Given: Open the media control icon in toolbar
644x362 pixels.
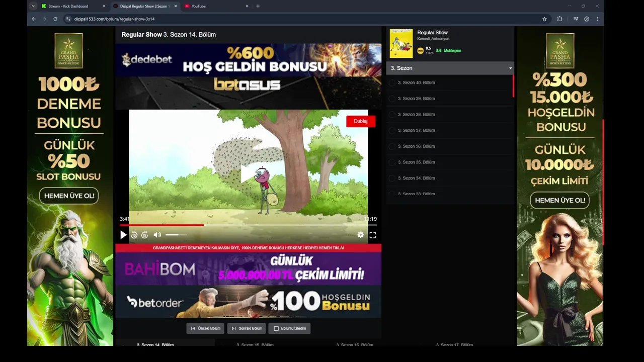Looking at the screenshot, I should (x=576, y=19).
